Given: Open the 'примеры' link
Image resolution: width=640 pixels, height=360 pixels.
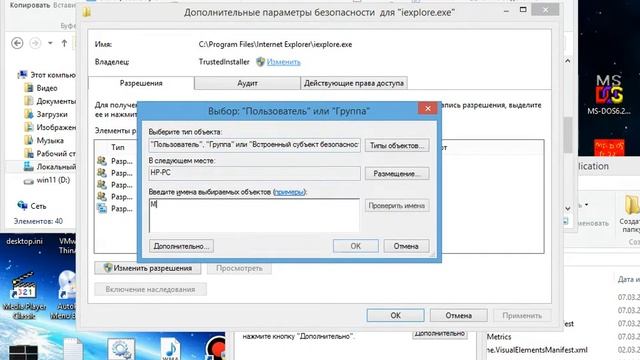Looking at the screenshot, I should tap(289, 192).
